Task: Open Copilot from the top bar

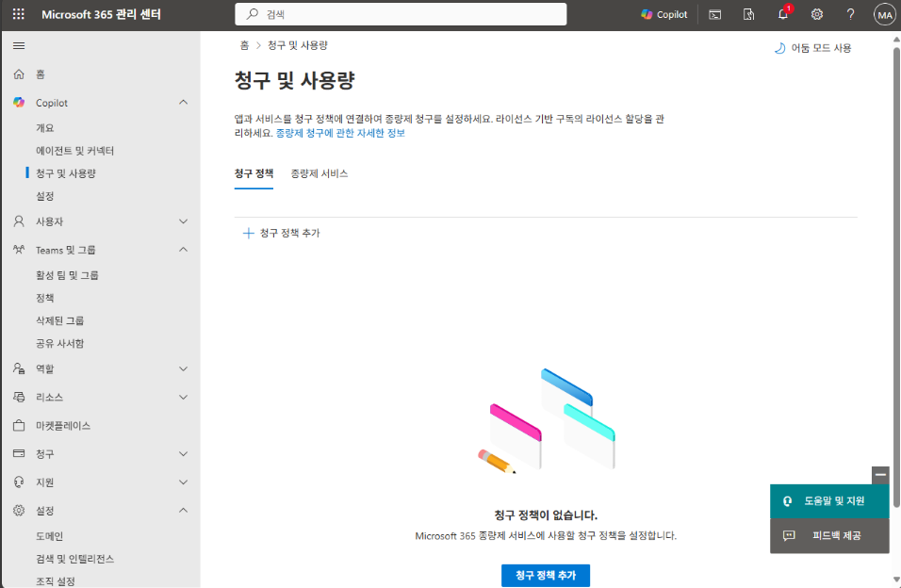Action: pyautogui.click(x=664, y=14)
